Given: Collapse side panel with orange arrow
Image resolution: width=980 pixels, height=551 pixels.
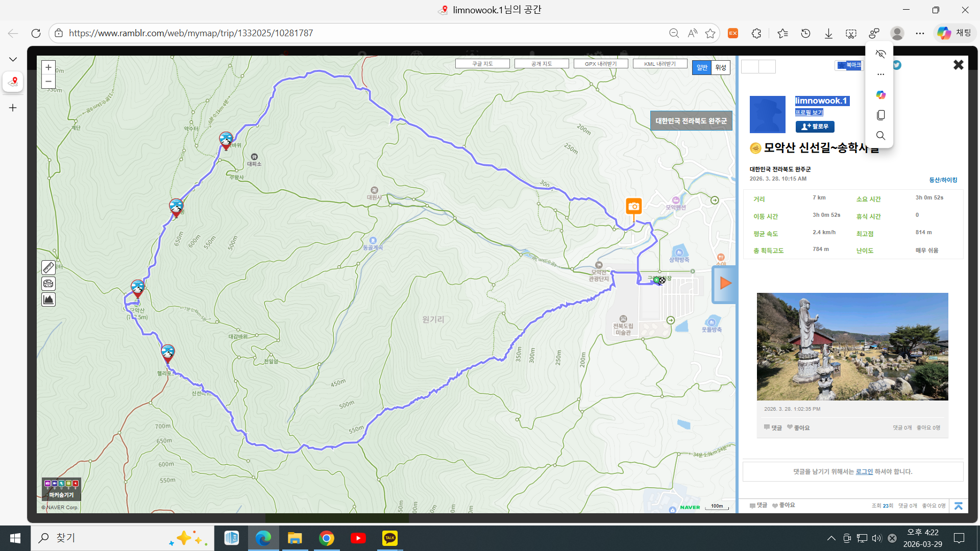Looking at the screenshot, I should click(724, 284).
